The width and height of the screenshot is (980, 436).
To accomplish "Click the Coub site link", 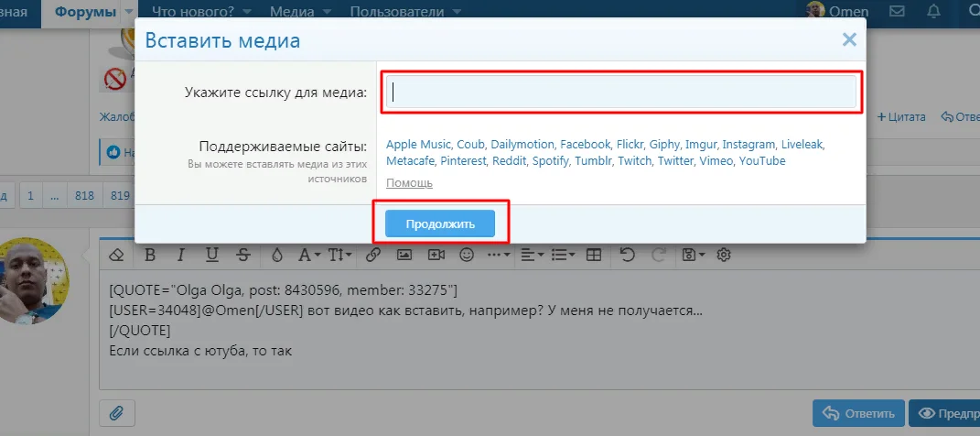I will tap(468, 145).
